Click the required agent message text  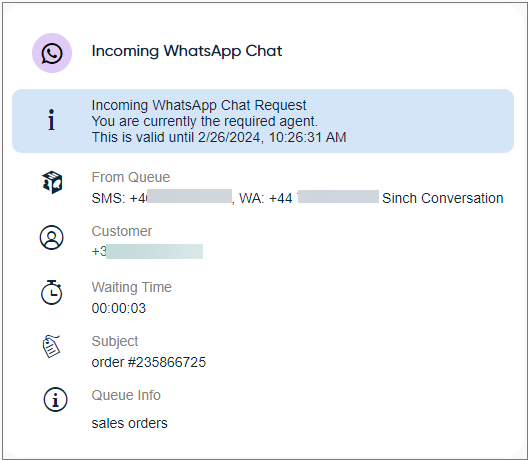204,121
